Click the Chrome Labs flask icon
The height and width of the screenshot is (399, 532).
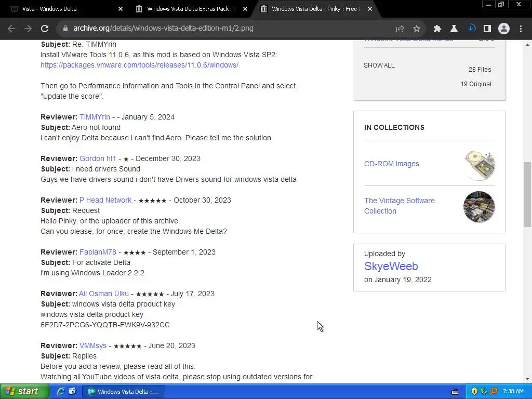click(x=454, y=29)
